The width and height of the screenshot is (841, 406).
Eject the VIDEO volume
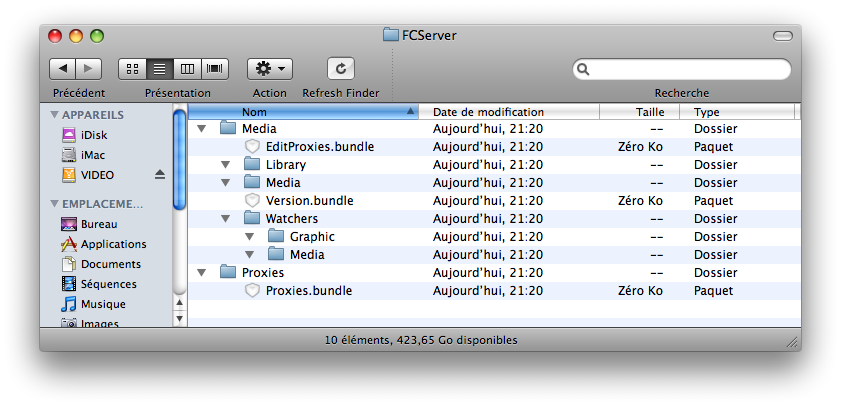pos(160,175)
